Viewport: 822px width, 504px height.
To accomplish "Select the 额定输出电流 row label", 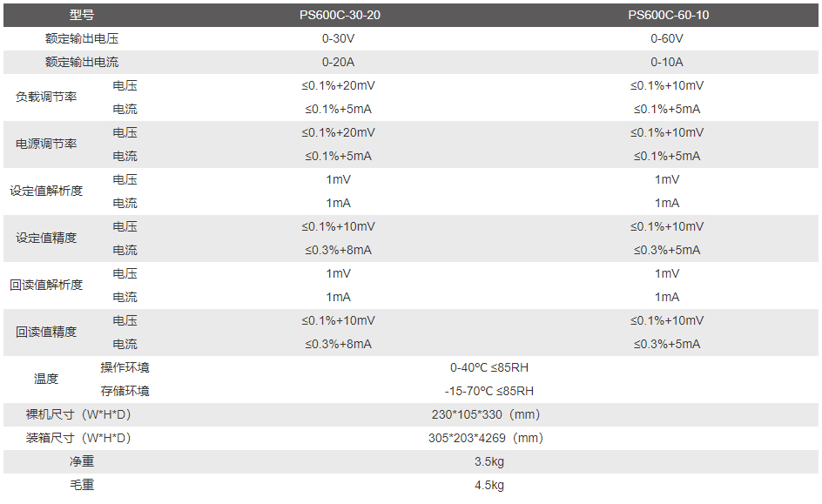I will [x=82, y=63].
